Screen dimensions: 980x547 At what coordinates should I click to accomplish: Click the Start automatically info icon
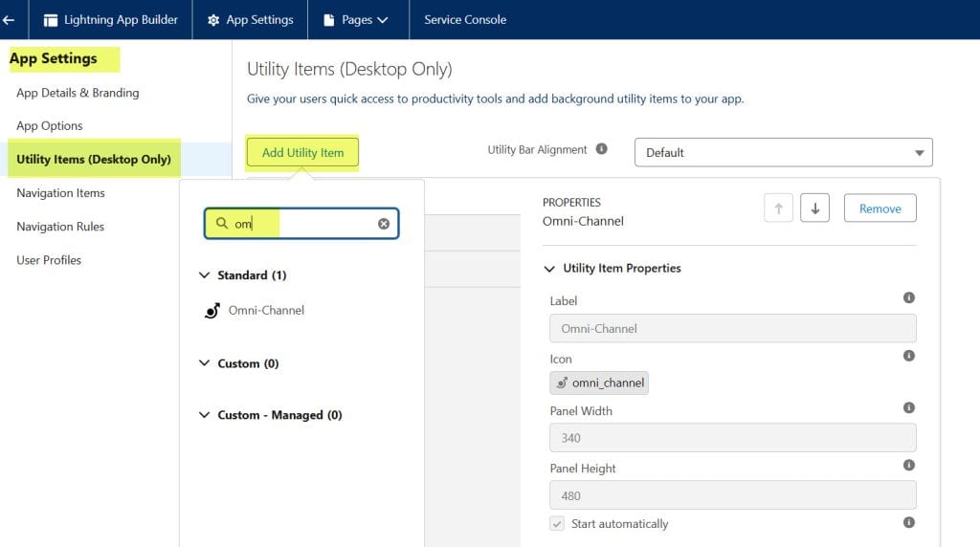point(909,523)
